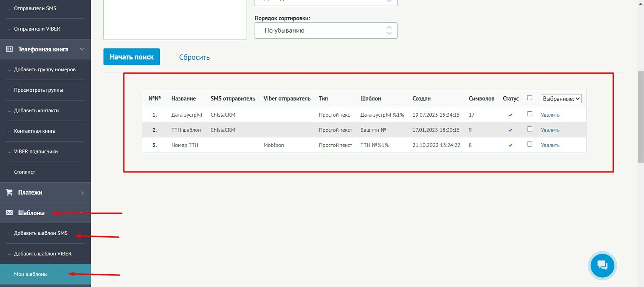Click Удалить for Номер ТТН row
The height and width of the screenshot is (287, 644).
(550, 145)
